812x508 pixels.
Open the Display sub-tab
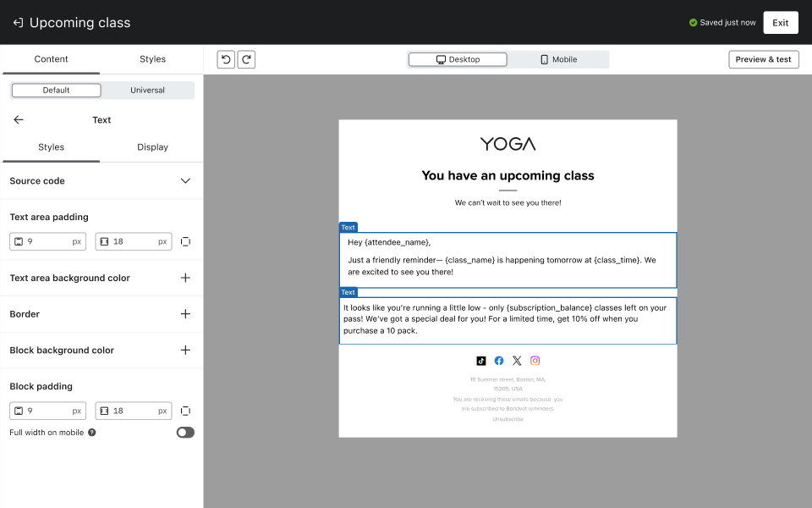[x=152, y=147]
